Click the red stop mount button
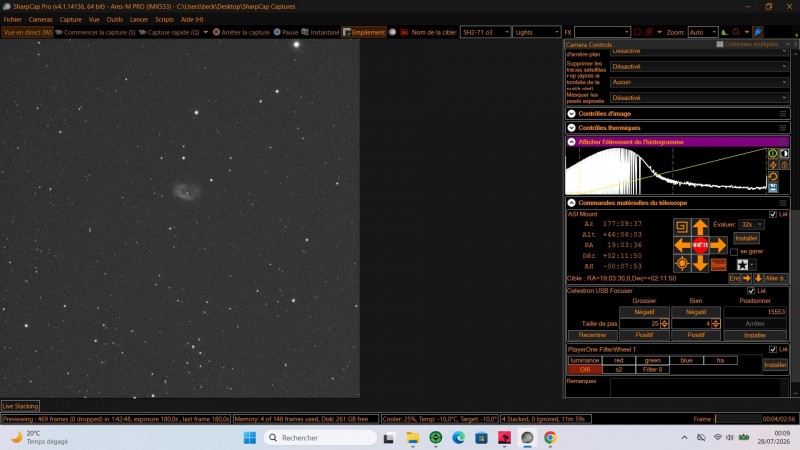 pyautogui.click(x=700, y=245)
